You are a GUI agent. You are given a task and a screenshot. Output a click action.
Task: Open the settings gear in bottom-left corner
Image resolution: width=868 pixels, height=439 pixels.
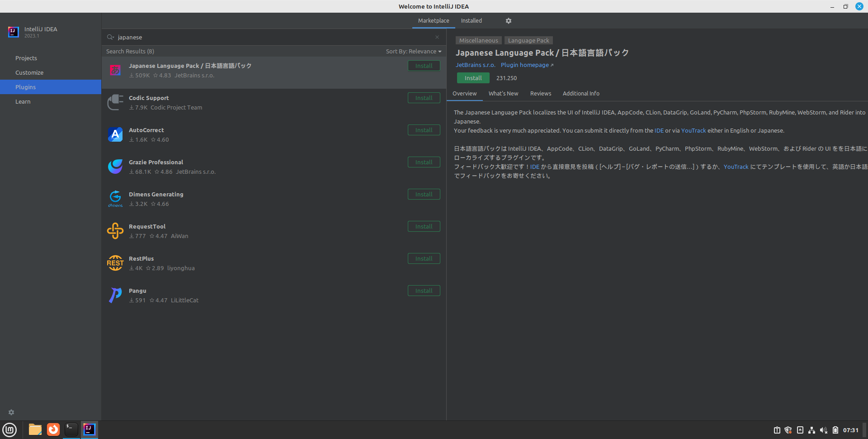(x=11, y=412)
